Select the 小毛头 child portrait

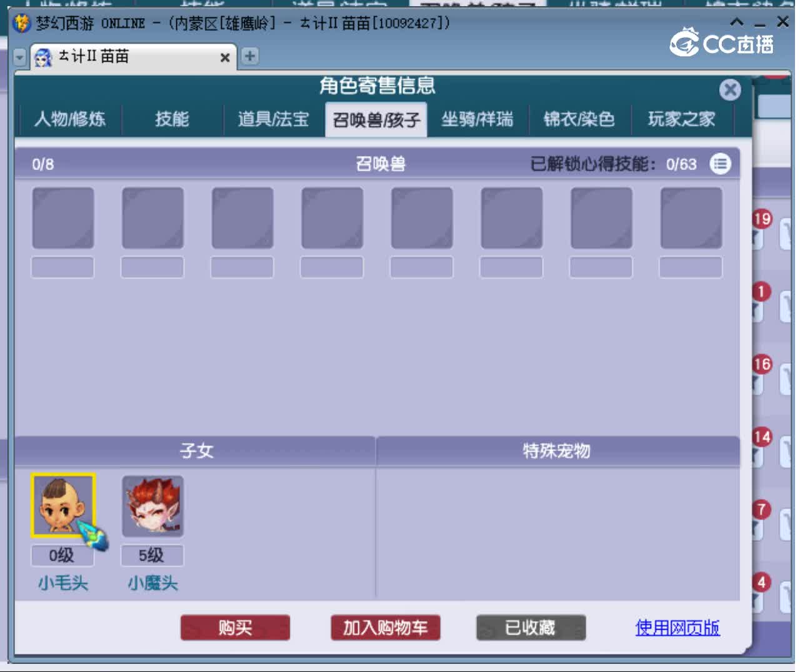[x=63, y=506]
